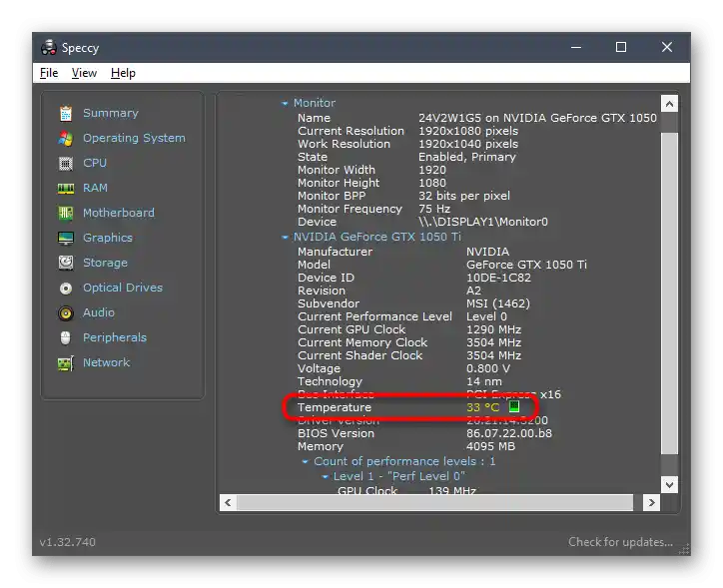
Task: Select the Voltage 0.800 V row
Action: 403,368
